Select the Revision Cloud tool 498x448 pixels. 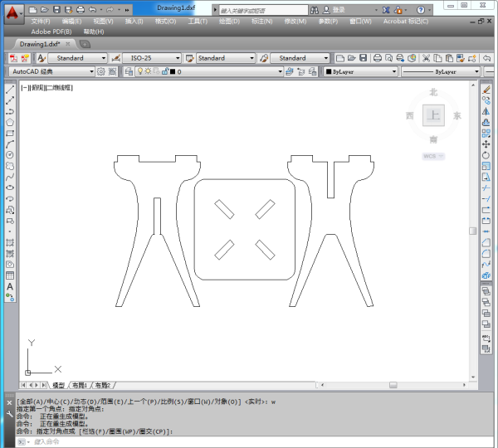pos(10,166)
